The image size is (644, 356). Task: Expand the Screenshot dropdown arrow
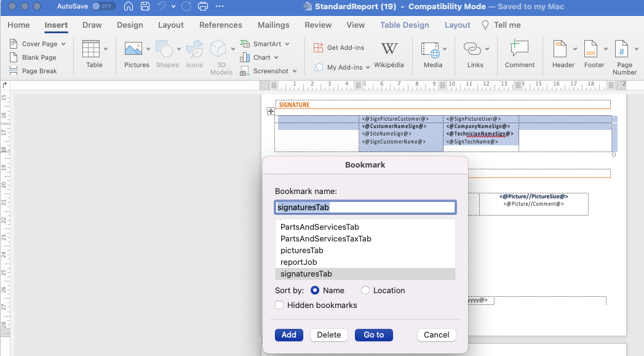point(295,71)
